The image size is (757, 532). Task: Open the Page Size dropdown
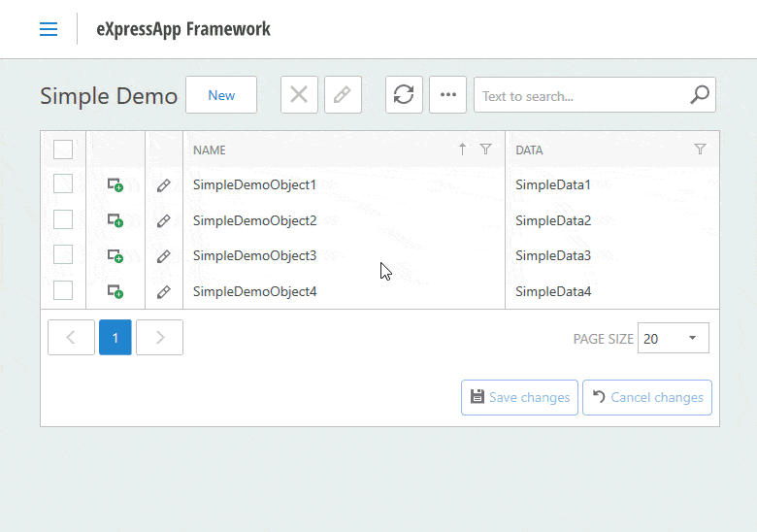(674, 338)
